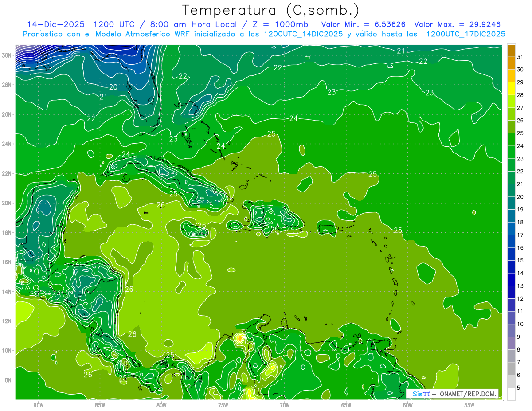Click the 26N latitude label
This screenshot has height=411, width=532.
(8, 114)
